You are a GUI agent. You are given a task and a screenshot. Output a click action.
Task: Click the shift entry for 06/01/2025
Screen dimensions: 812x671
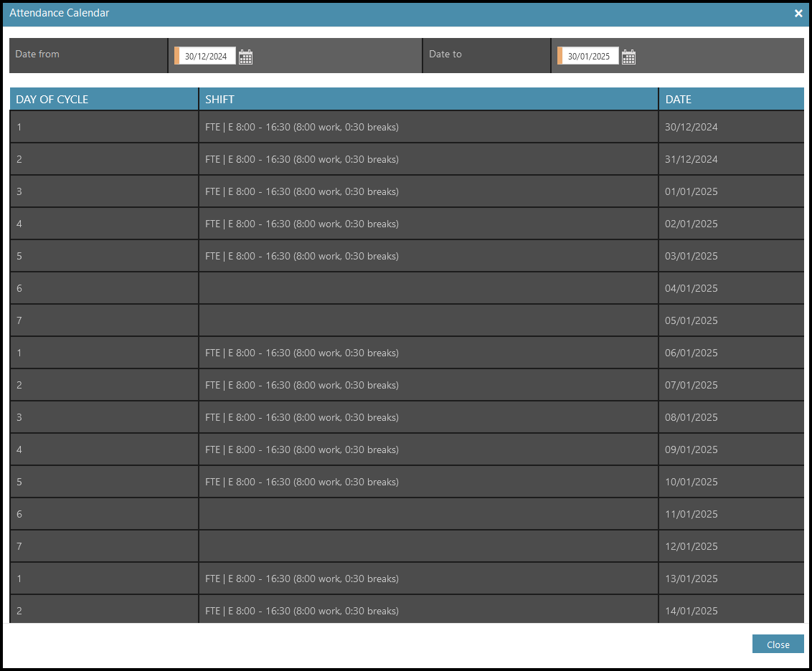click(301, 353)
